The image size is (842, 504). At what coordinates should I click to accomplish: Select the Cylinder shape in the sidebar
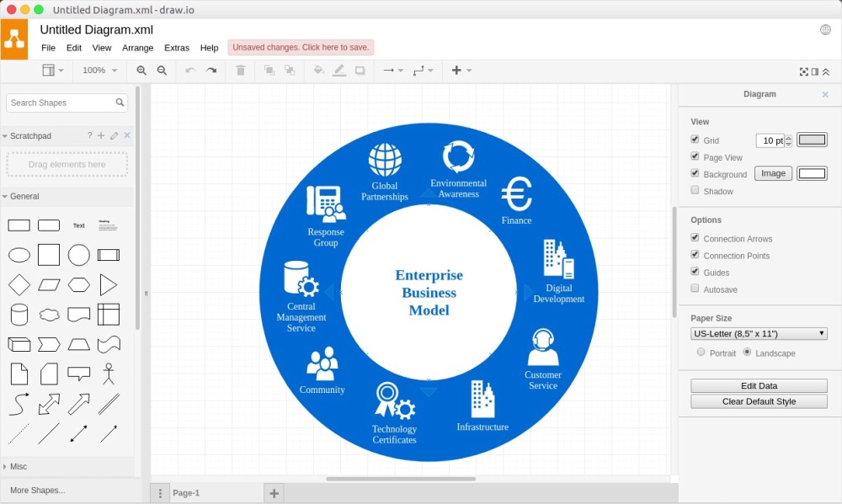pyautogui.click(x=19, y=314)
